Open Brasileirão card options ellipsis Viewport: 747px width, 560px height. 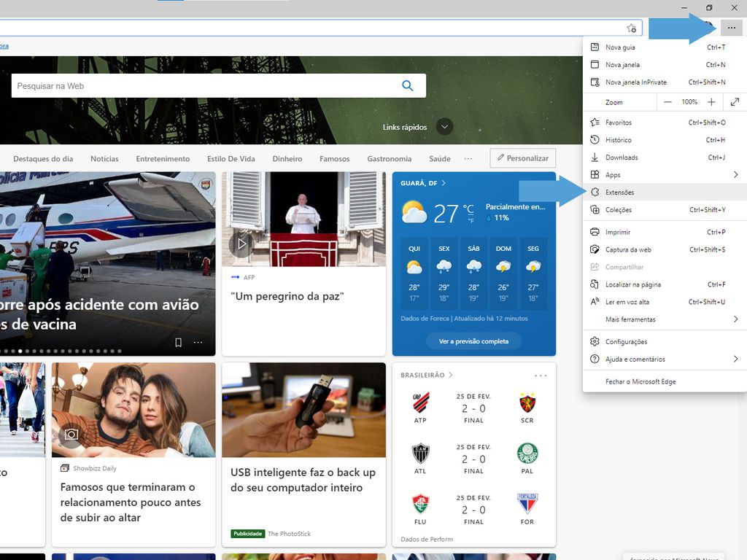click(541, 376)
